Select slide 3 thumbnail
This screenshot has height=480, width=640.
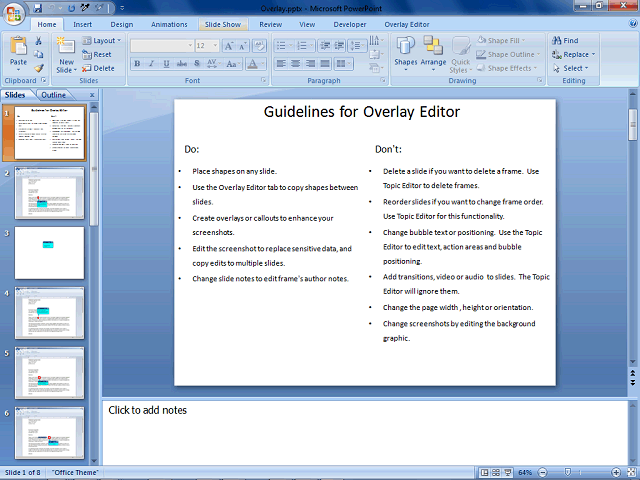[49, 253]
